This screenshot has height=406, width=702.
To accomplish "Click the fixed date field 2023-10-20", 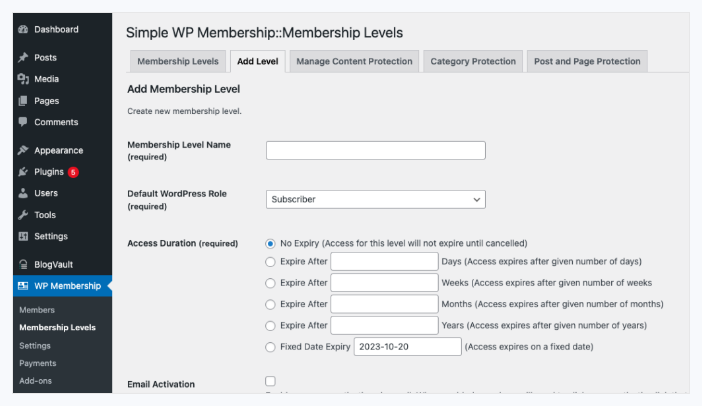I will (407, 346).
